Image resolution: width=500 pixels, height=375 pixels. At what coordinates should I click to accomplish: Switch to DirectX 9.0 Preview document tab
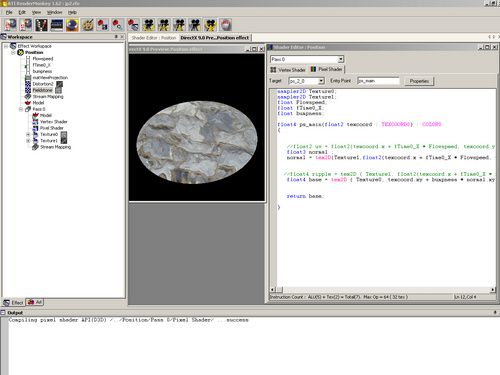pyautogui.click(x=215, y=38)
